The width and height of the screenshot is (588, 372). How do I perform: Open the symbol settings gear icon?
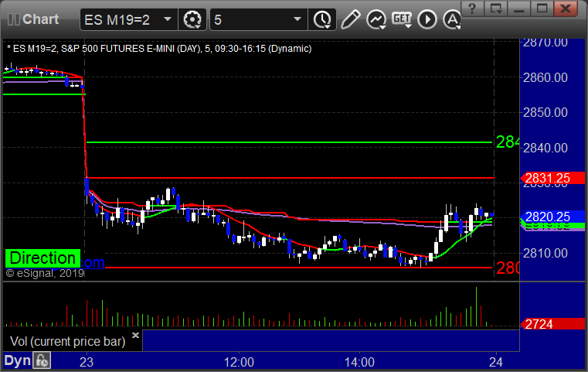click(x=192, y=19)
